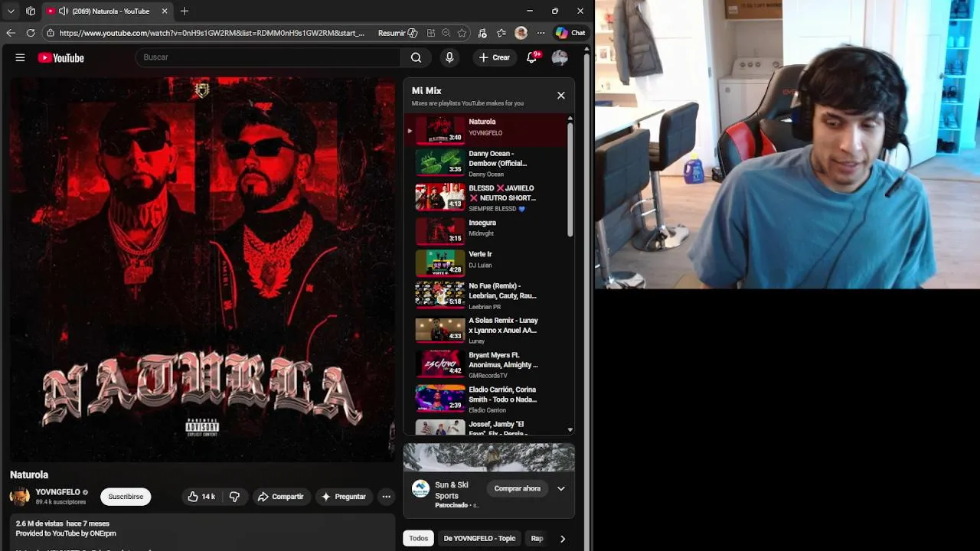
Task: Expand the Sun & Ski Sports ad chevron
Action: [561, 488]
